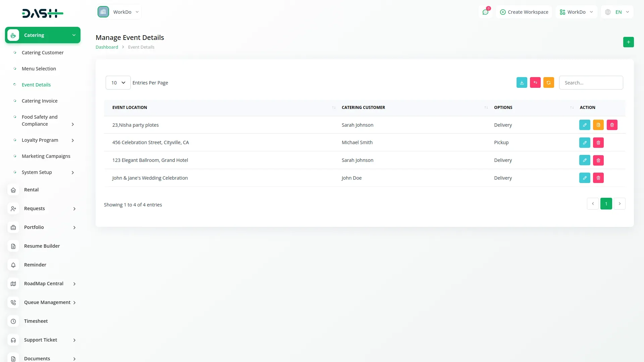This screenshot has width=644, height=362.
Task: Delete the Michael Smith event row
Action: [598, 143]
